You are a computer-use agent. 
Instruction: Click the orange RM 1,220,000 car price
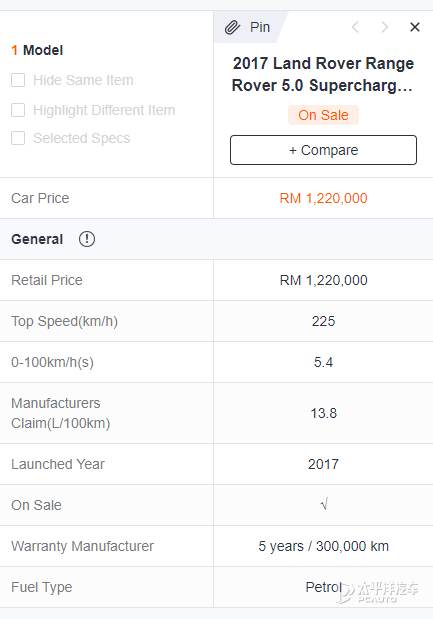click(x=323, y=198)
